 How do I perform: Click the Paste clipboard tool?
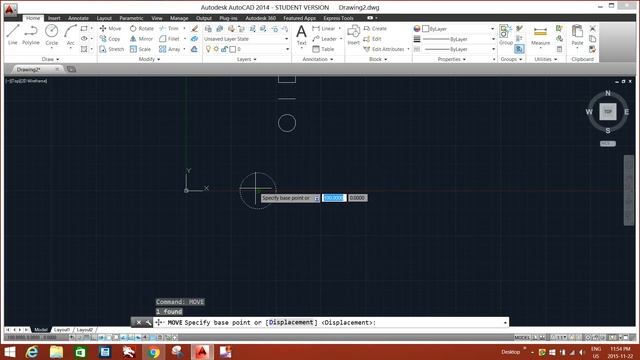tap(577, 35)
